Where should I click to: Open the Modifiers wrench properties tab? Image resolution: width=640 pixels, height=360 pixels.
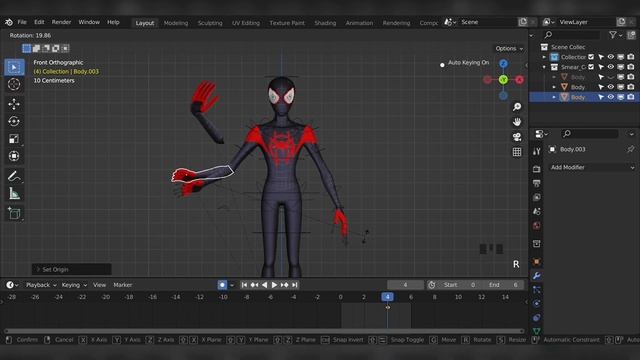537,276
